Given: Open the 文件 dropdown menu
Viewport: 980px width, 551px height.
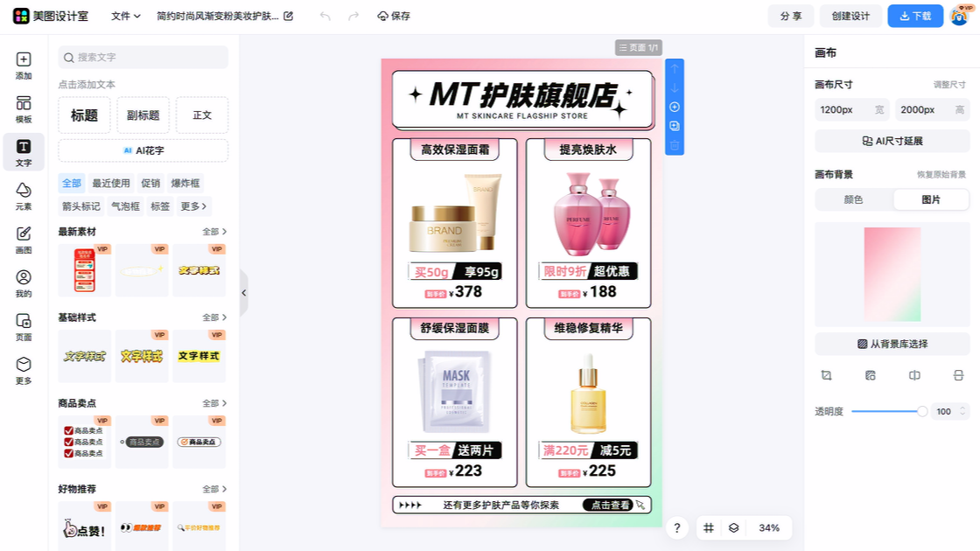Looking at the screenshot, I should [126, 16].
